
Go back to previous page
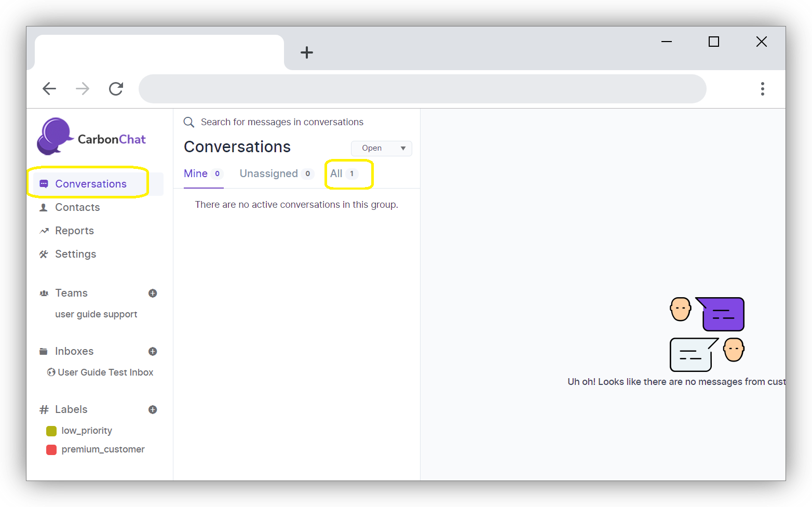49,89
